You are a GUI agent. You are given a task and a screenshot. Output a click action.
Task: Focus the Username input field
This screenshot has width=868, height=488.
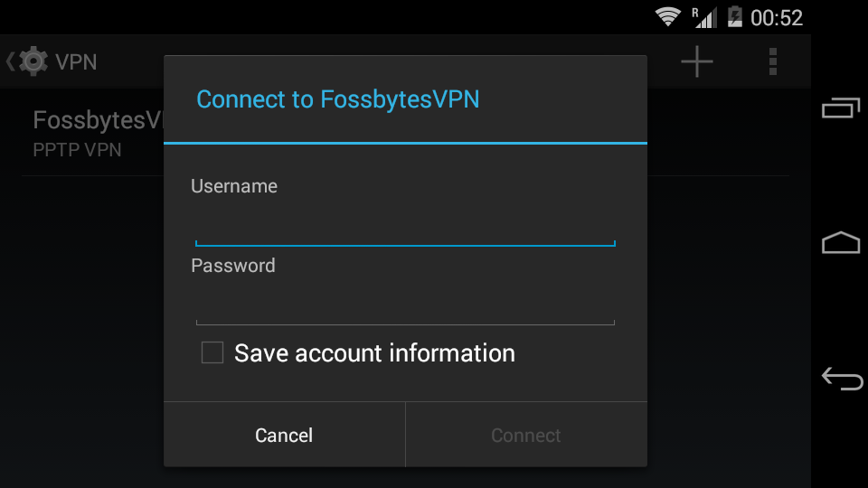coord(405,226)
